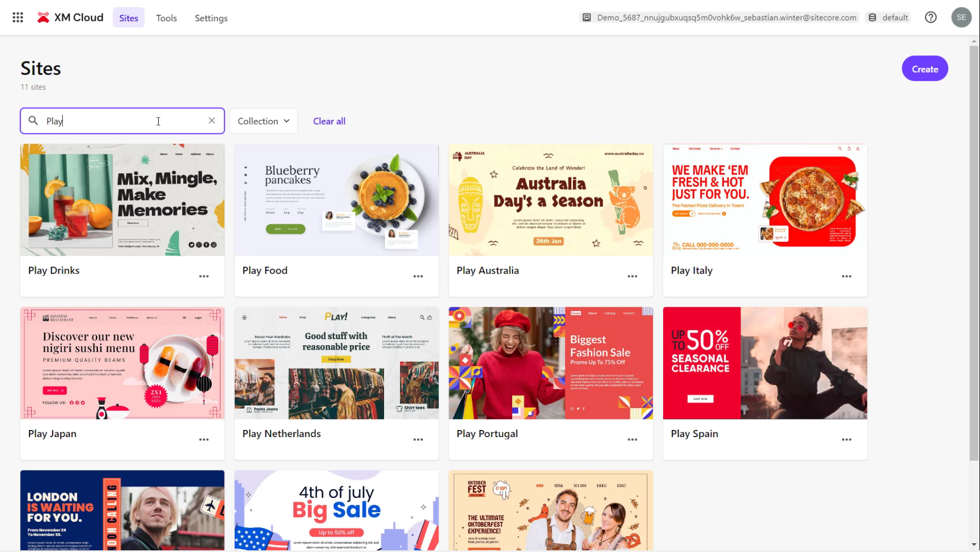Click the default environment label
This screenshot has width=980, height=552.
pos(895,18)
